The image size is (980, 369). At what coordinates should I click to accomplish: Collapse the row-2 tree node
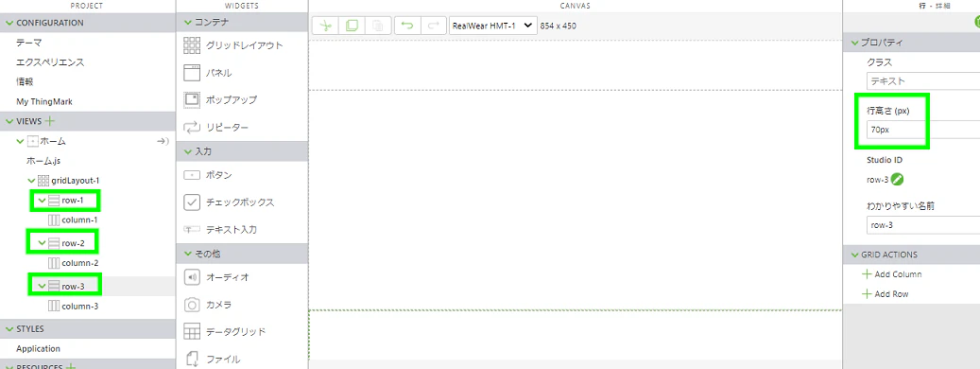click(x=42, y=242)
